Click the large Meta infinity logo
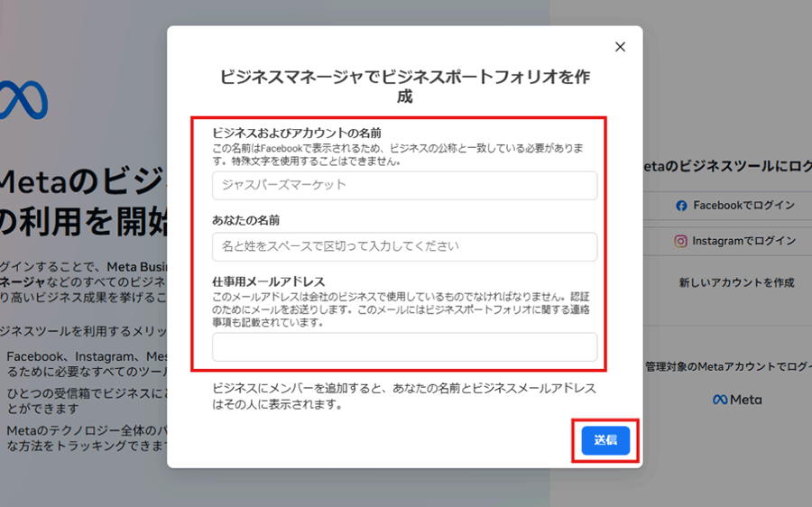 pyautogui.click(x=23, y=100)
